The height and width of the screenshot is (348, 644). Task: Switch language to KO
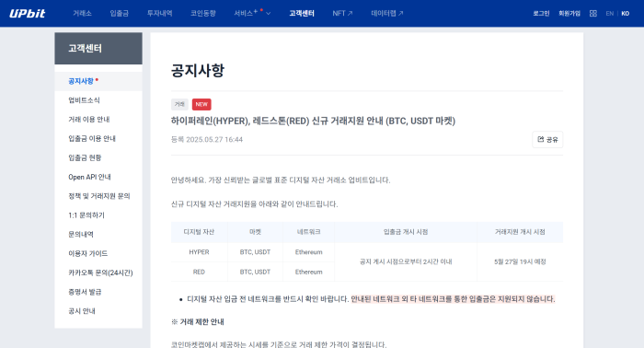625,14
